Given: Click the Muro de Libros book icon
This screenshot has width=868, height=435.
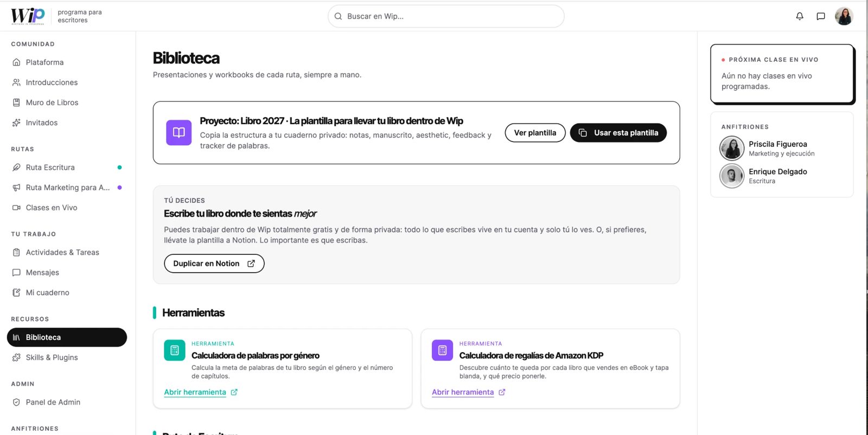Looking at the screenshot, I should click(x=16, y=103).
